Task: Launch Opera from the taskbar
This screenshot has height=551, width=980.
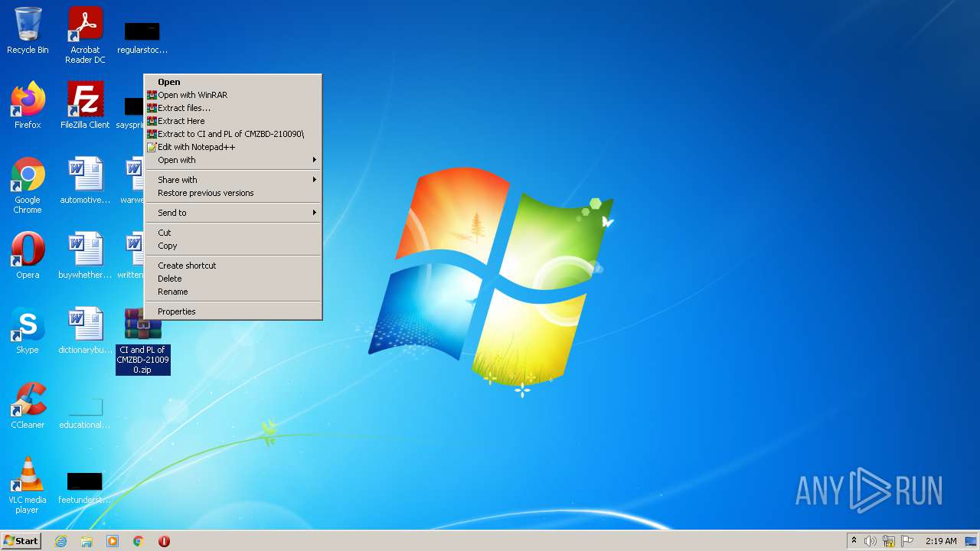Action: pyautogui.click(x=164, y=541)
